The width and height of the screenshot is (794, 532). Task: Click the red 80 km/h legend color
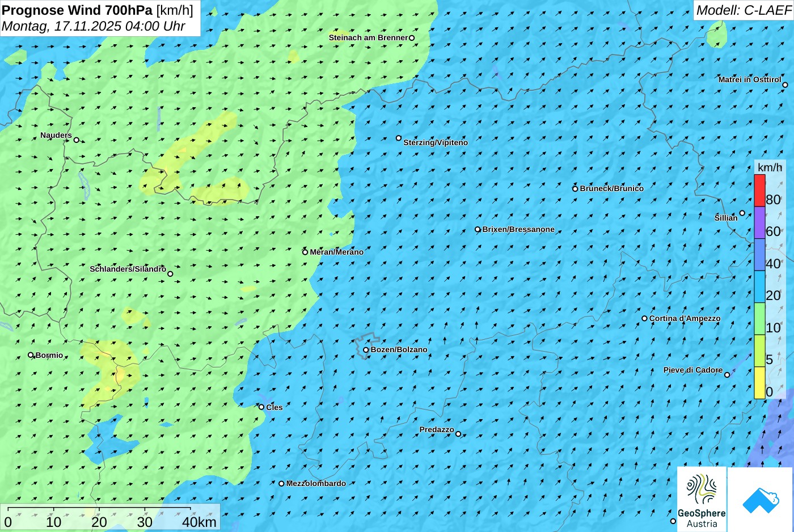759,191
